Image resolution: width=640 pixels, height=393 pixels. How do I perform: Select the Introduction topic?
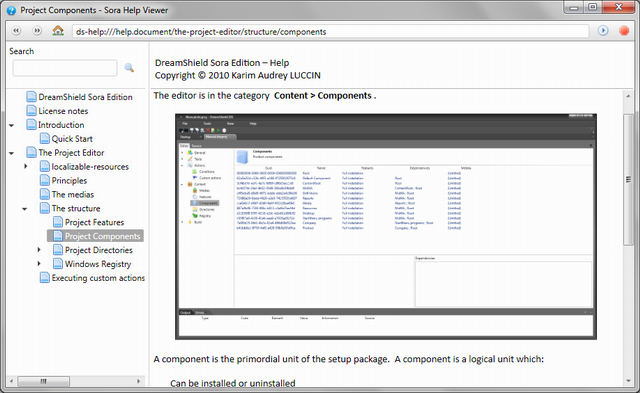tap(61, 125)
